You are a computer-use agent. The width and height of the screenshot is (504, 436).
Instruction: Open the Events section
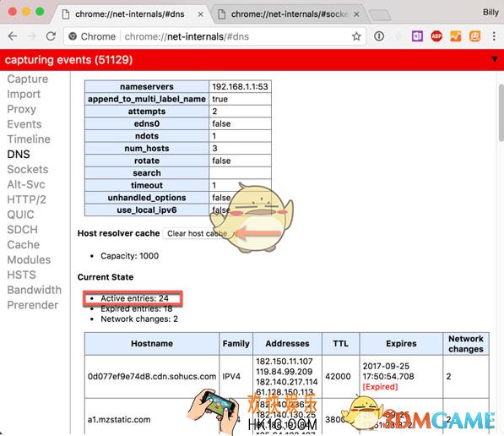click(x=24, y=124)
